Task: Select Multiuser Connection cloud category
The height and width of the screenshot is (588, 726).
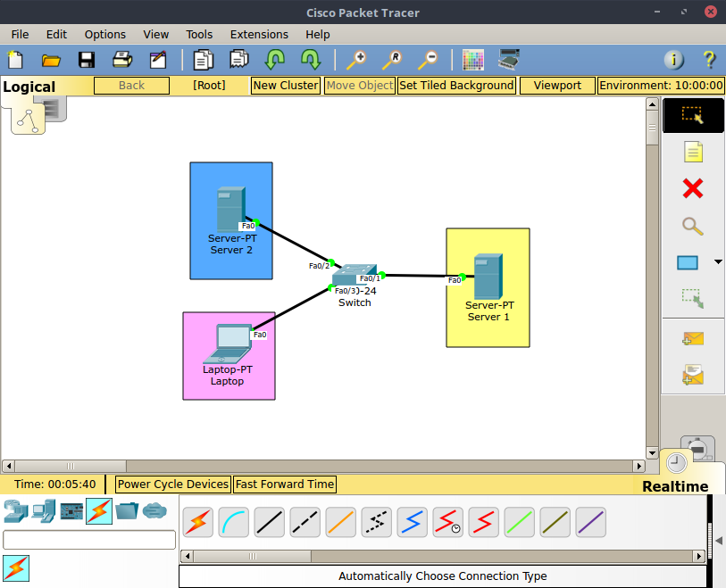Action: (154, 511)
